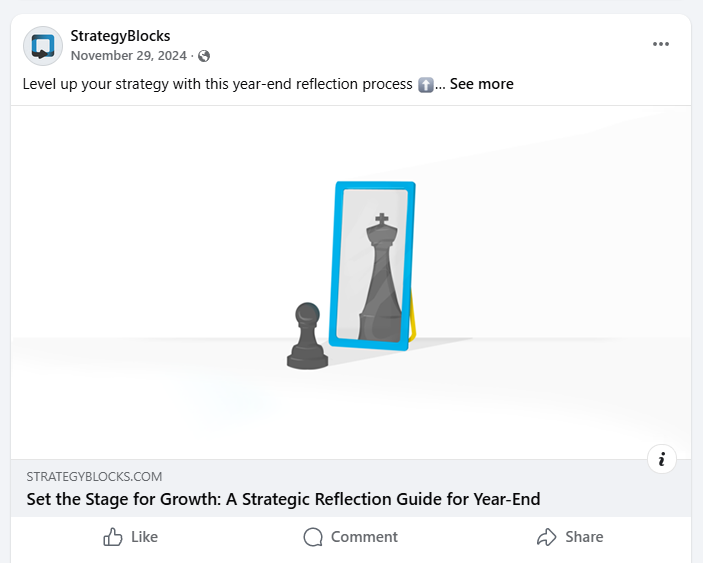
Task: Click the blue mirror showing the king
Action: [x=372, y=265]
